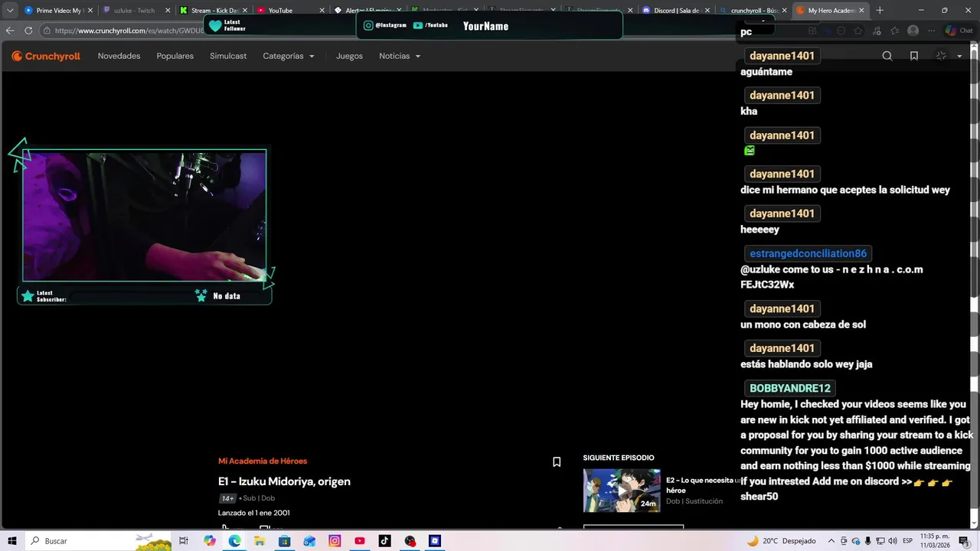
Task: Click the 14+ rating badge
Action: (x=227, y=498)
